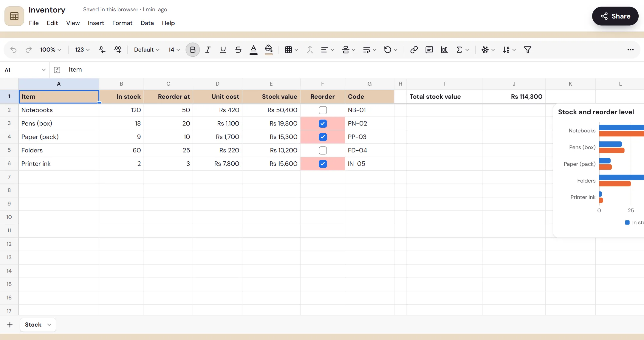
Task: Open the Insert menu
Action: [96, 23]
